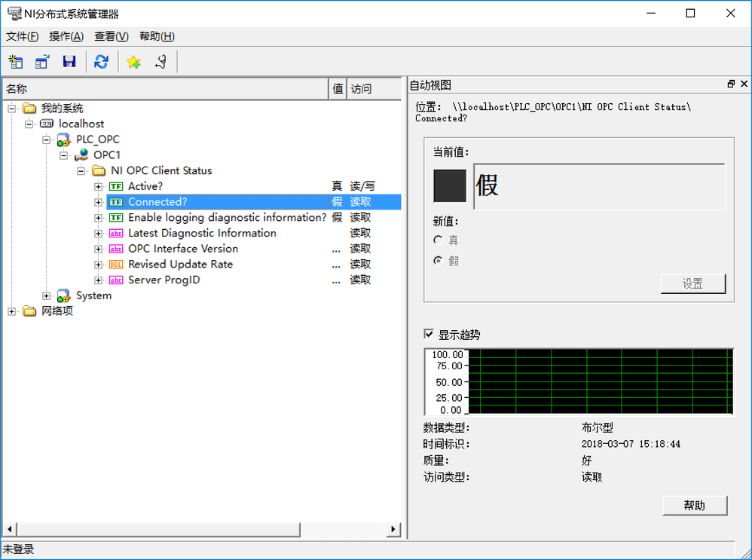Expand the Server ProgID node

[x=98, y=280]
